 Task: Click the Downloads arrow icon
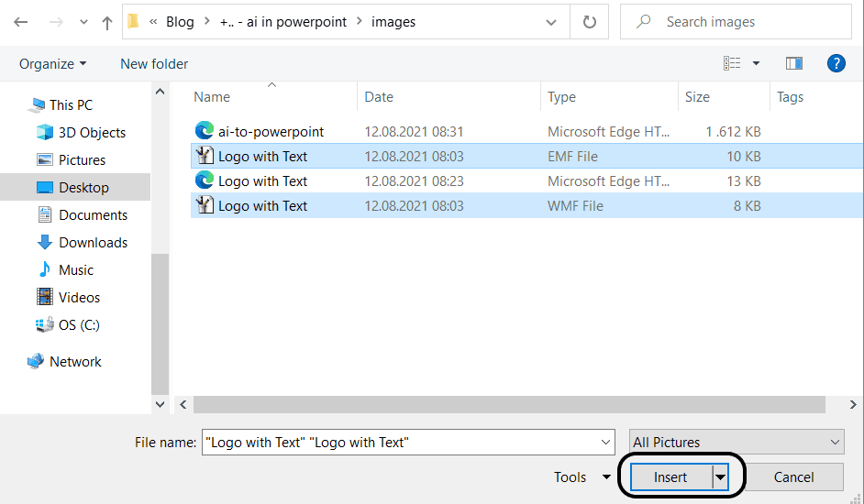(45, 242)
